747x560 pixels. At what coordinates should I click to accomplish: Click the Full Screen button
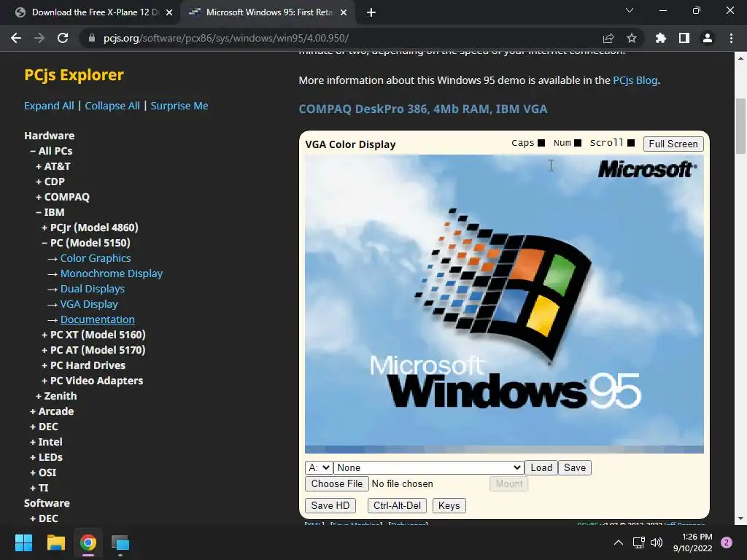pos(673,144)
